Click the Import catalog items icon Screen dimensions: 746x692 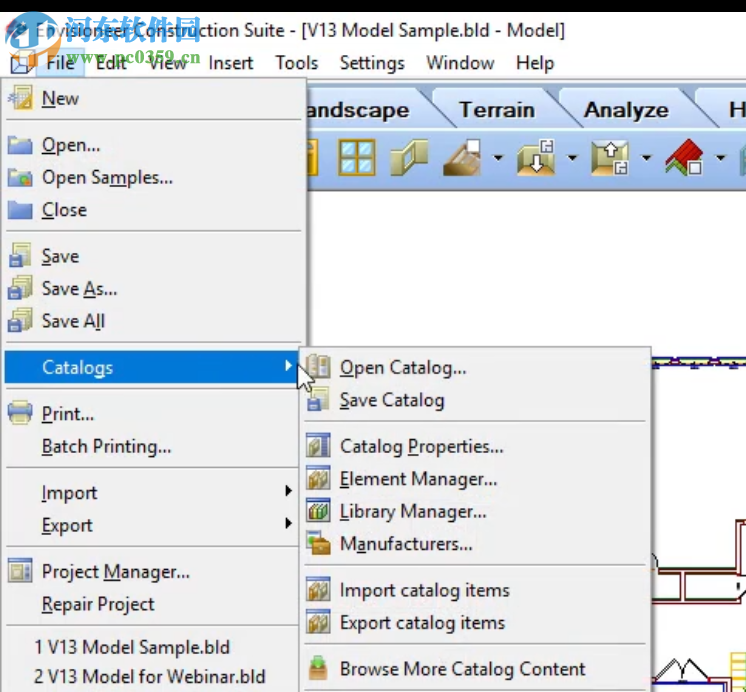(318, 589)
